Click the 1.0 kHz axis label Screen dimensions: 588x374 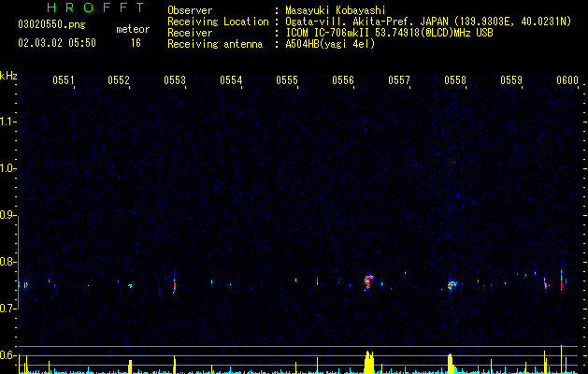tap(7, 168)
